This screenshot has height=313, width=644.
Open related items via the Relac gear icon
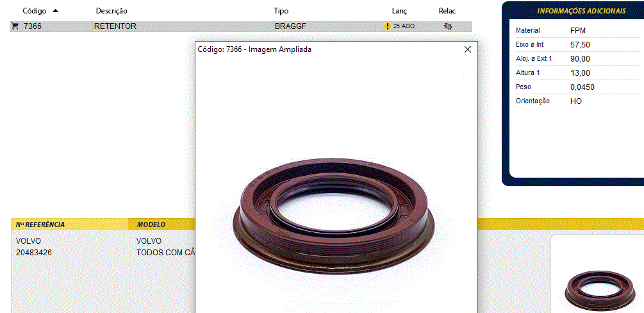coord(448,26)
